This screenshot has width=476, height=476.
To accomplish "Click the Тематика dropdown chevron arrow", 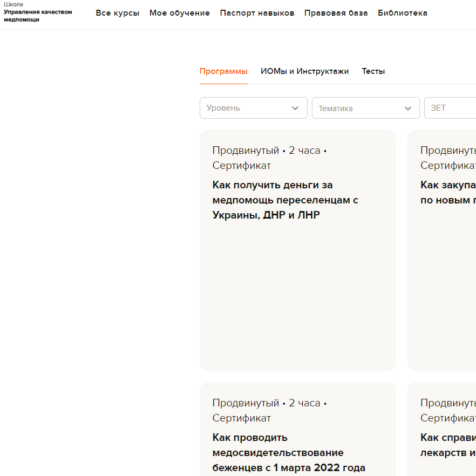I will (408, 108).
